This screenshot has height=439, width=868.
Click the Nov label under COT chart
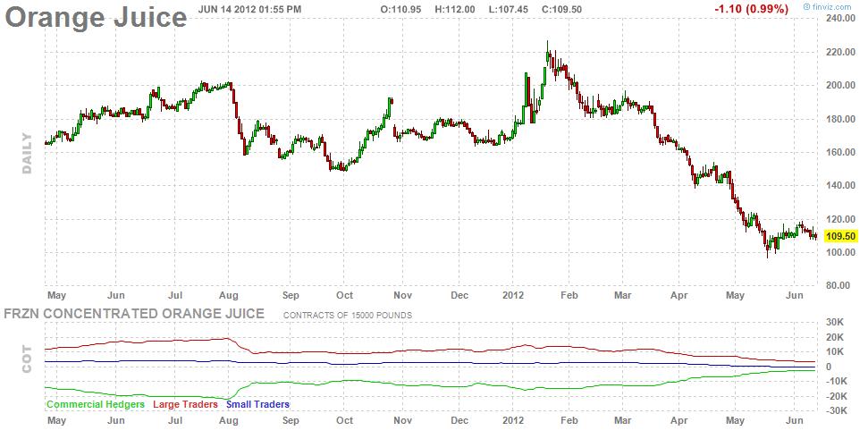click(x=403, y=421)
